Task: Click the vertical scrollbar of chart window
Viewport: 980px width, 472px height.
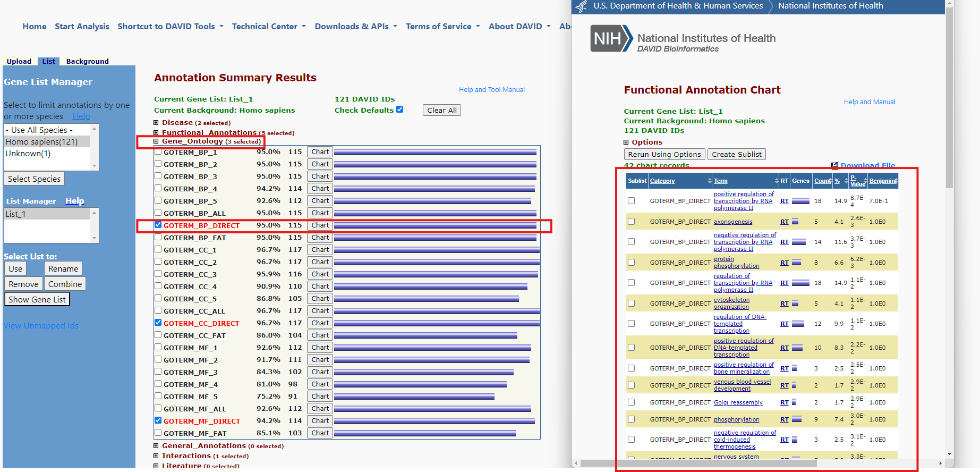Action: [950, 98]
